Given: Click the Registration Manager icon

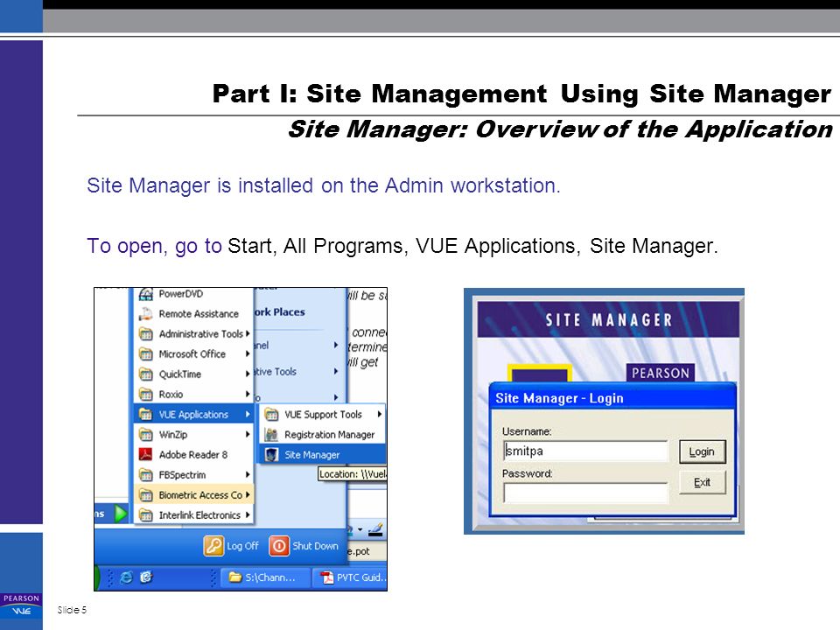Looking at the screenshot, I should tap(271, 435).
